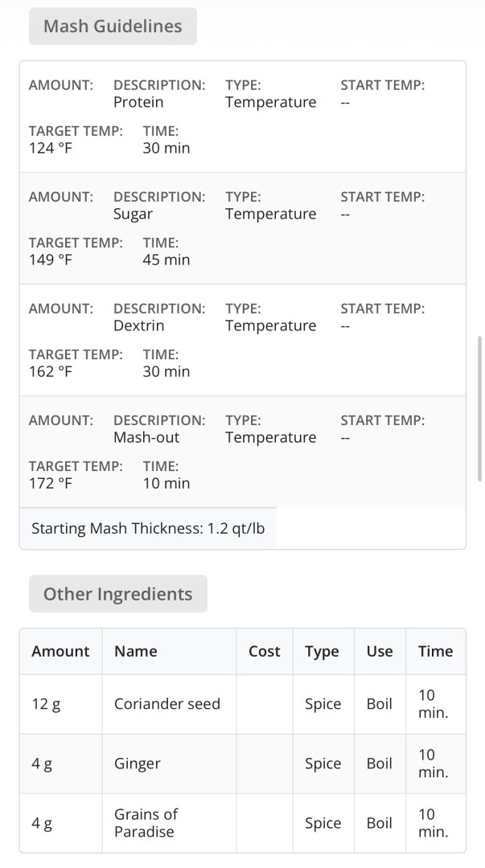The width and height of the screenshot is (485, 868).
Task: Click the Use column header
Action: tap(380, 651)
